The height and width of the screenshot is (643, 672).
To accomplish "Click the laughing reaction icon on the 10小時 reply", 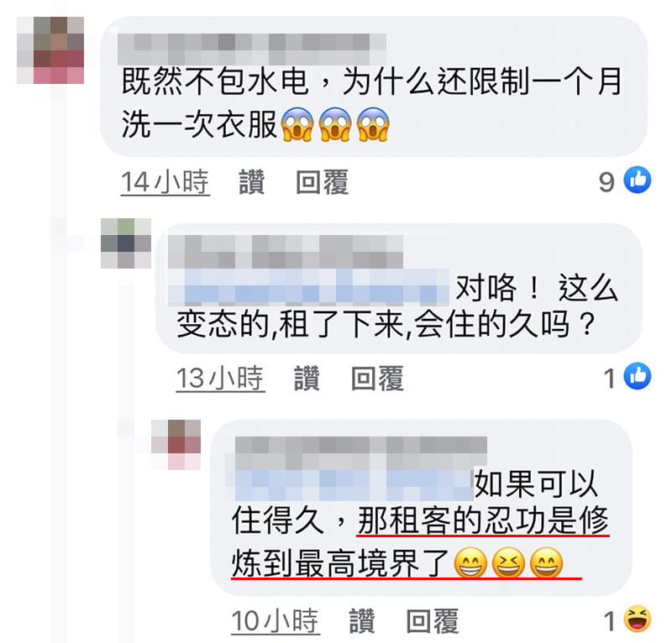I will (638, 619).
